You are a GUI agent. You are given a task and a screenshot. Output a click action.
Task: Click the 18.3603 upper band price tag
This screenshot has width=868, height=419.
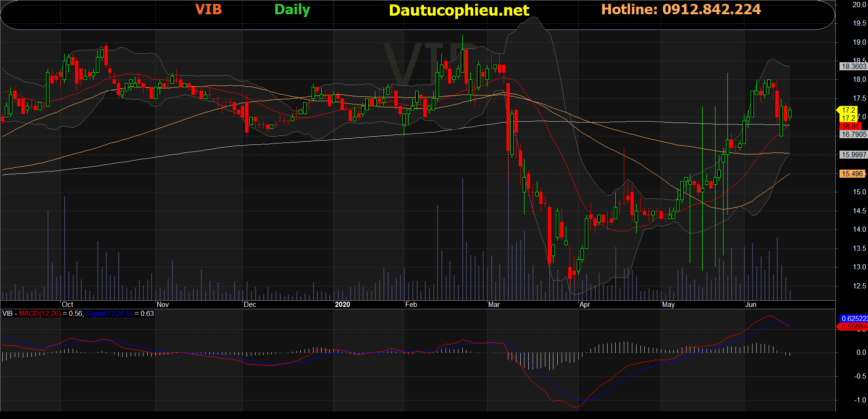click(x=853, y=67)
